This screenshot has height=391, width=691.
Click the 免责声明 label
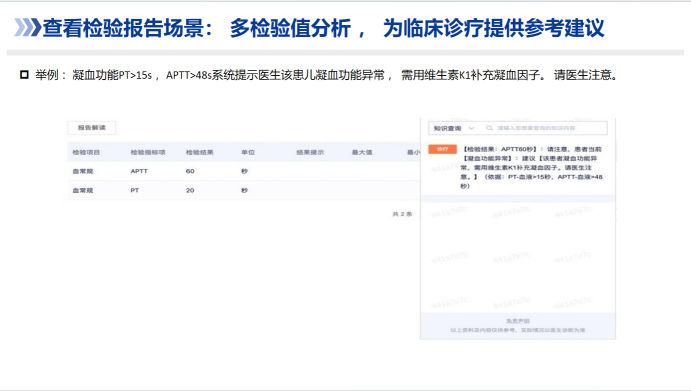[518, 321]
